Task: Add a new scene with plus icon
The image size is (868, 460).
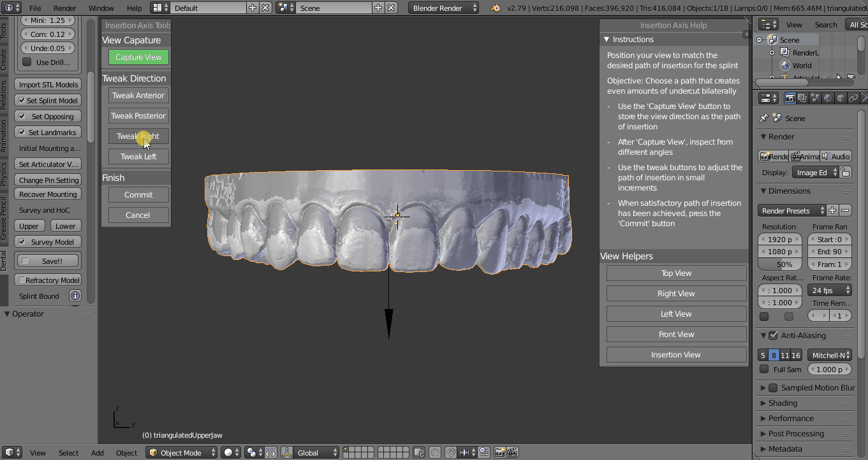Action: [378, 8]
